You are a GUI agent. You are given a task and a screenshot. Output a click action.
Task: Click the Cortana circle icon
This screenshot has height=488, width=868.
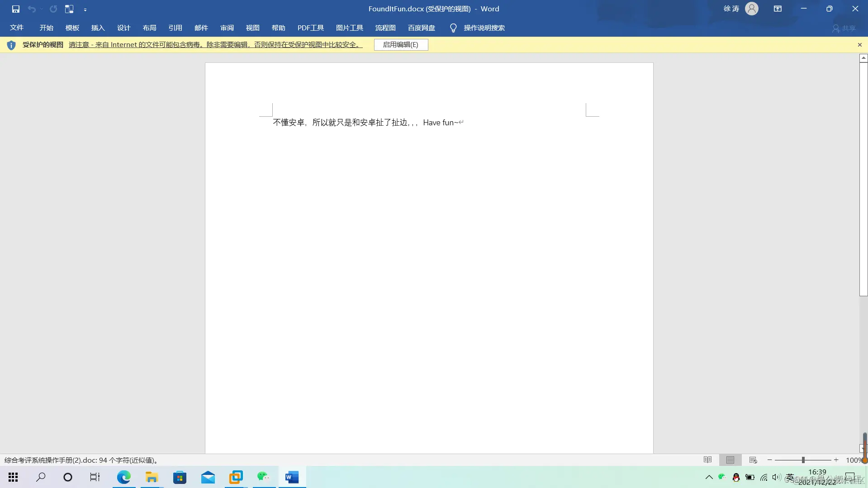click(68, 477)
